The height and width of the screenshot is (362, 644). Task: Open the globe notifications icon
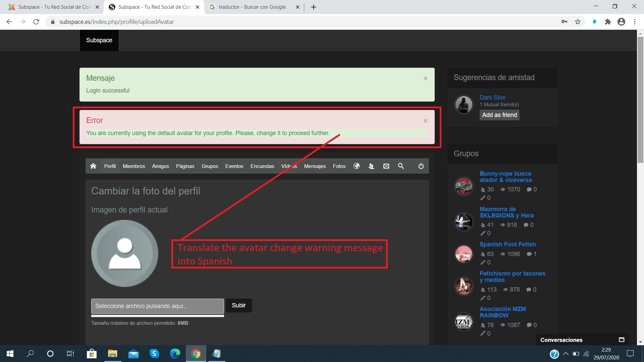(357, 166)
